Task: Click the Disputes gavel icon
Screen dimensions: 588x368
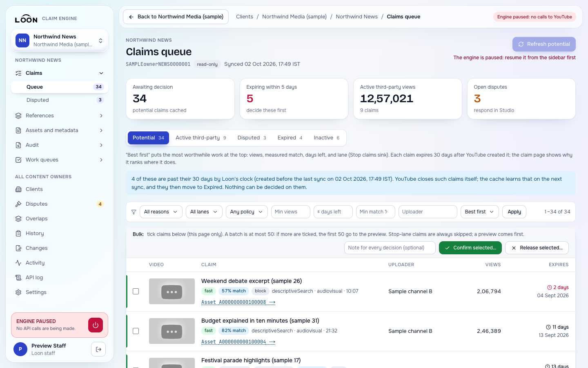Action: 18,204
